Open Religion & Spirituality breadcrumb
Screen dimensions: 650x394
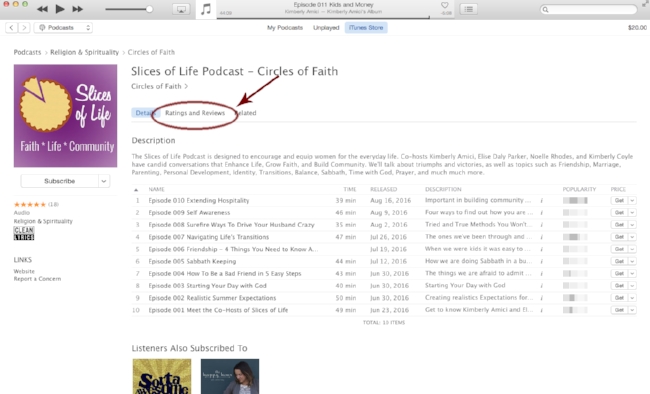85,52
